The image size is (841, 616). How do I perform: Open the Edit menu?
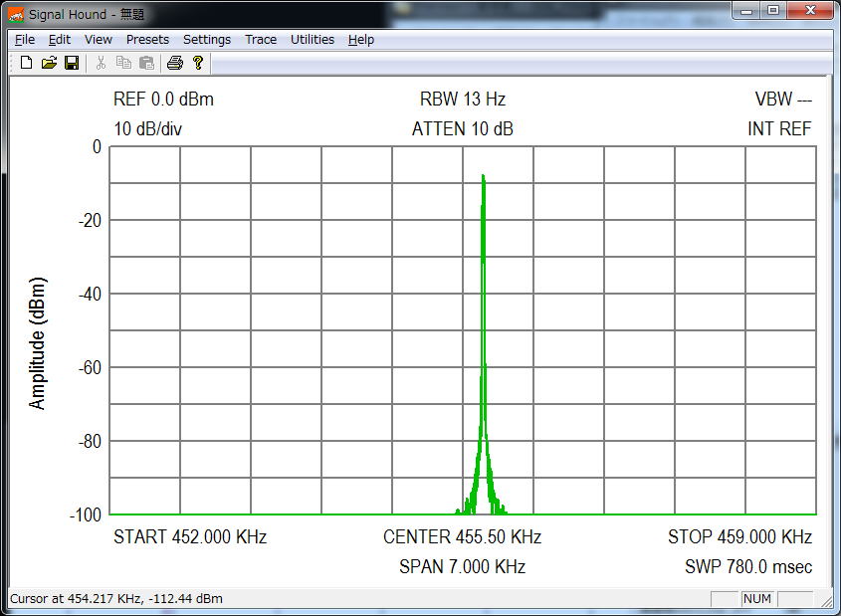click(x=60, y=40)
